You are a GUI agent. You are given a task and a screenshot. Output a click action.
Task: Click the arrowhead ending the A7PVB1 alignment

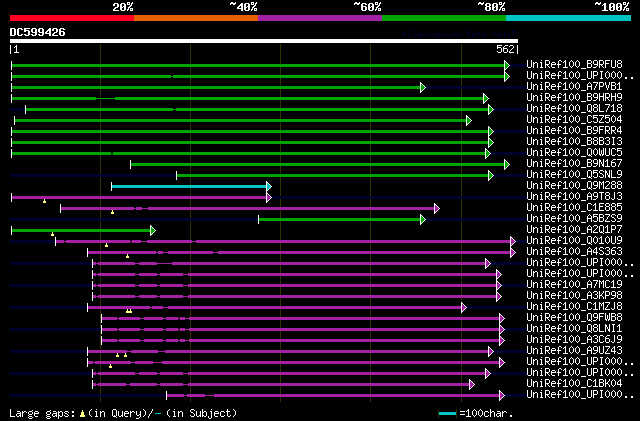point(423,87)
